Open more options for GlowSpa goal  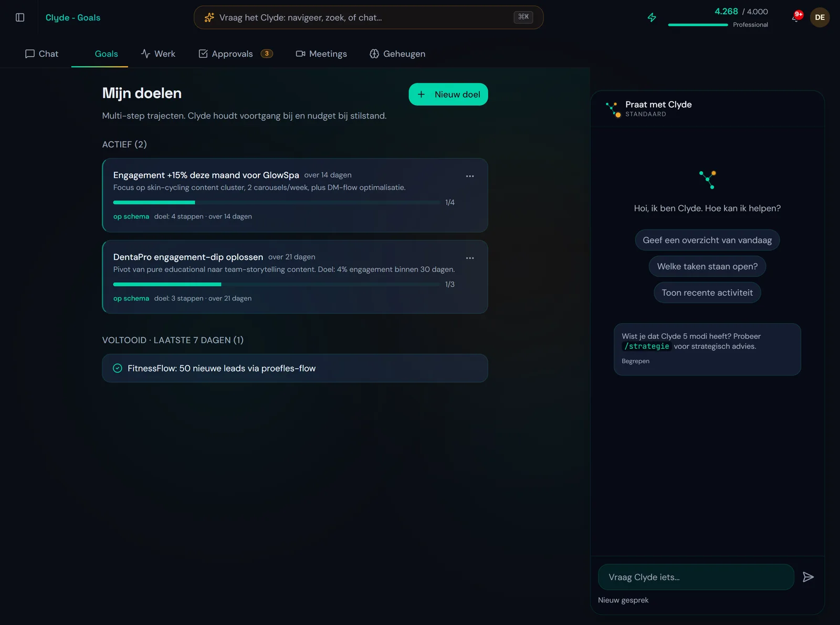click(x=470, y=176)
